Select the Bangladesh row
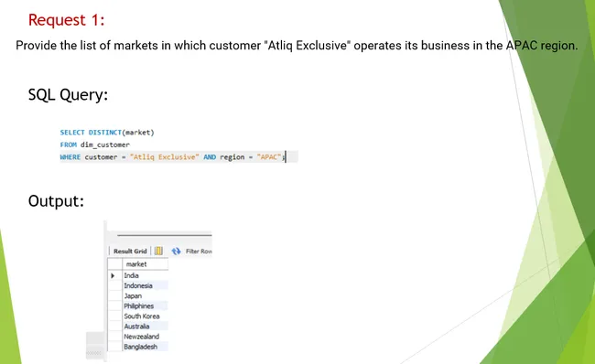595x364 pixels. coord(146,347)
